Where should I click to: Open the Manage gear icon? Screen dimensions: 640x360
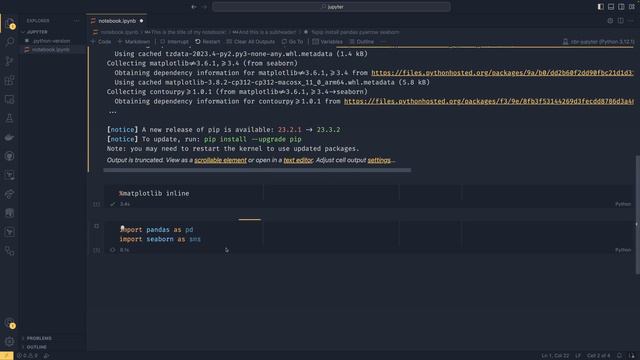9,341
